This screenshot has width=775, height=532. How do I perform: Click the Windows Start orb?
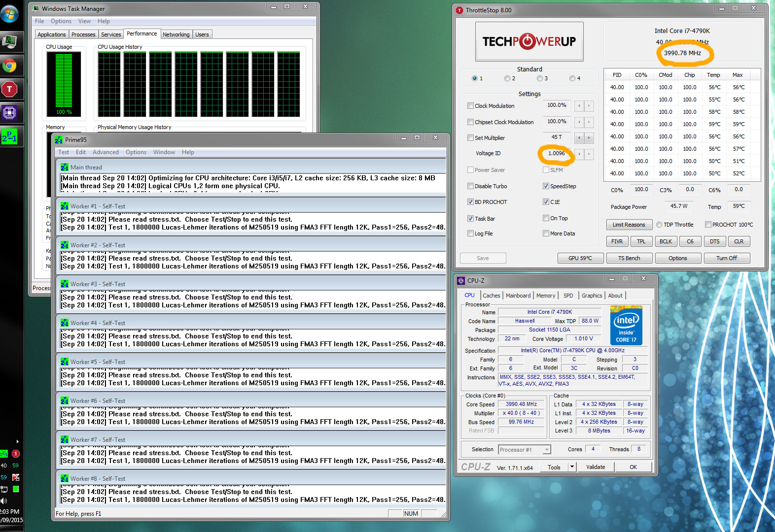click(x=9, y=14)
